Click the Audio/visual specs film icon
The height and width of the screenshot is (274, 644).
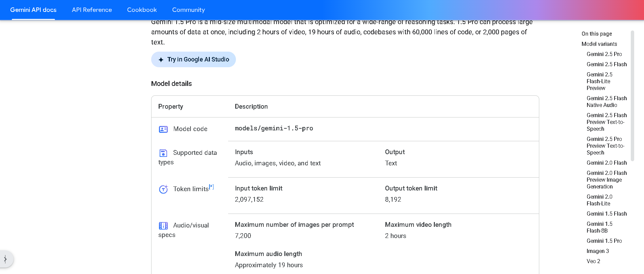[x=163, y=226]
